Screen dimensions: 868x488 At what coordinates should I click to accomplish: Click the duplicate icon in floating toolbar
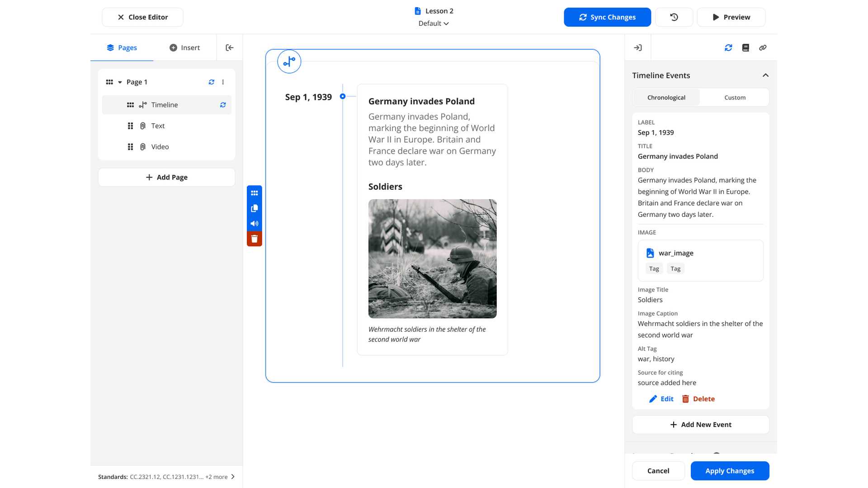(x=255, y=208)
